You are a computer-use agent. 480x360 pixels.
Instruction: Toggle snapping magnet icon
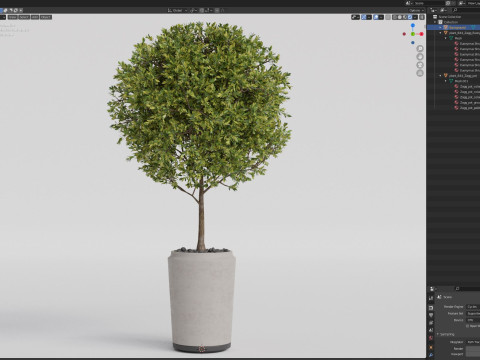202,10
